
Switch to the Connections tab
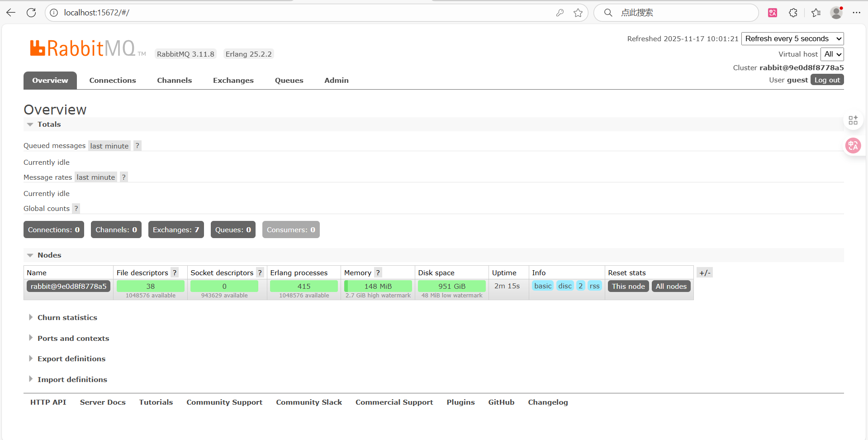tap(113, 80)
